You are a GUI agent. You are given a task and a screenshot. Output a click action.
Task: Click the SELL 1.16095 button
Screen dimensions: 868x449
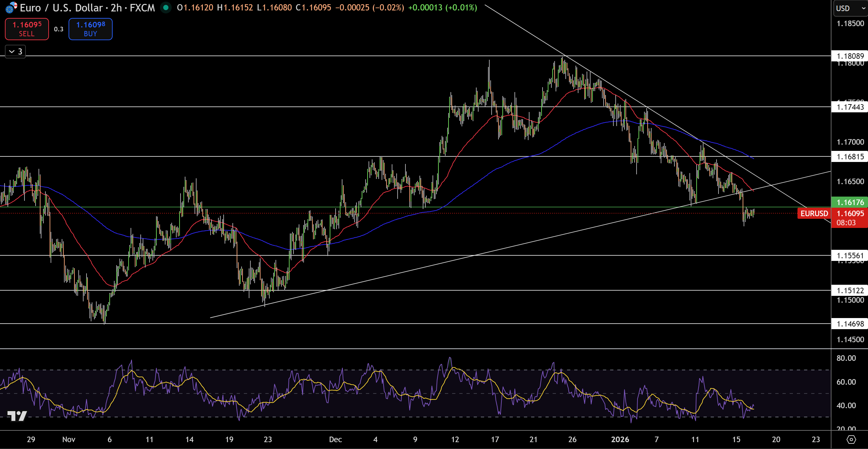pyautogui.click(x=27, y=29)
